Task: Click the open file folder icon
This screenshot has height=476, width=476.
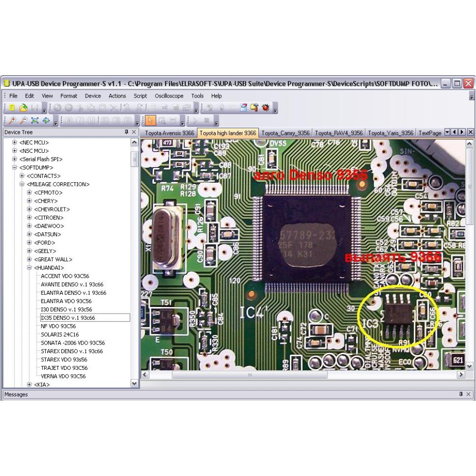Action: pos(23,108)
